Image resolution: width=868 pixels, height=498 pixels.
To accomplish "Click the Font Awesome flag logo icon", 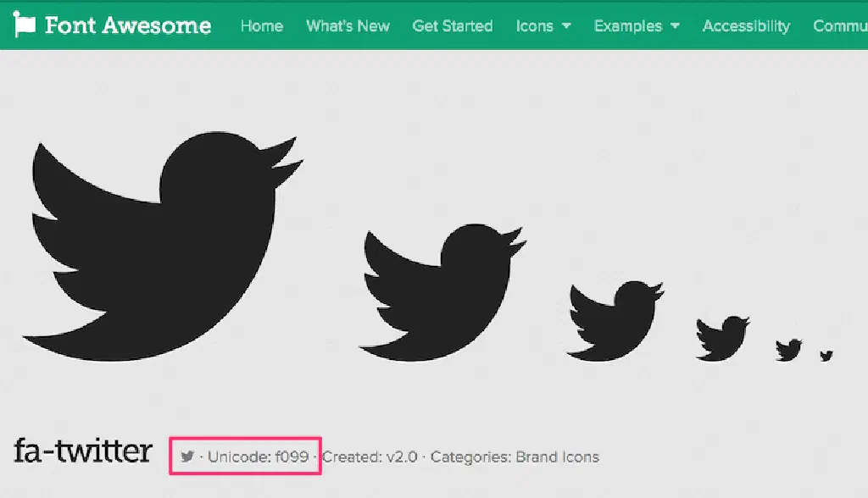I will click(x=25, y=25).
